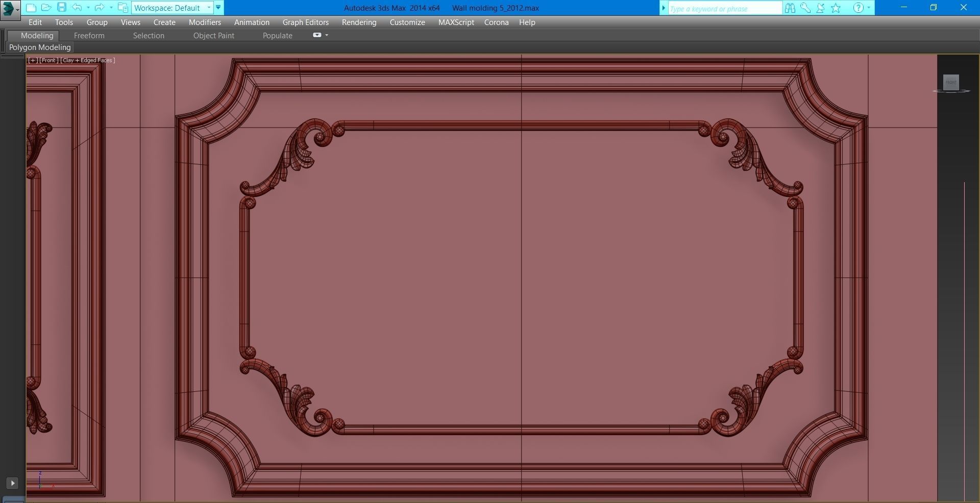Open the Help menu
980x503 pixels.
(x=527, y=22)
